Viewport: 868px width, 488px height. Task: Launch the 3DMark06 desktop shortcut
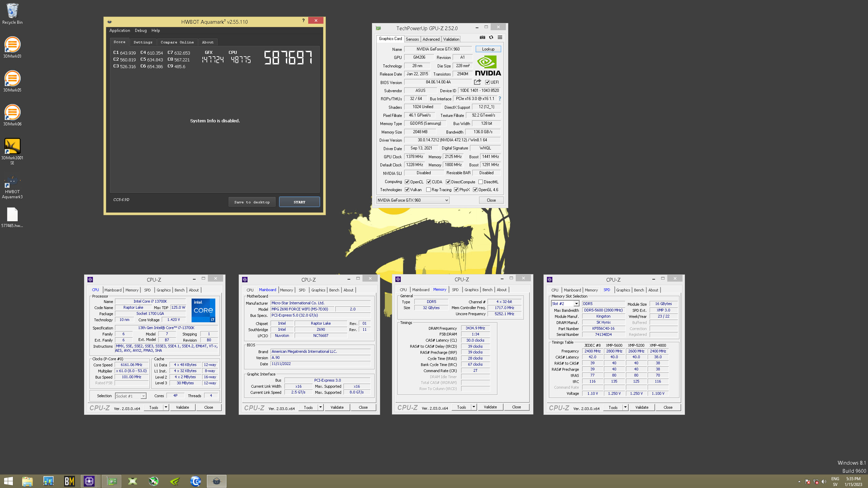(x=12, y=115)
